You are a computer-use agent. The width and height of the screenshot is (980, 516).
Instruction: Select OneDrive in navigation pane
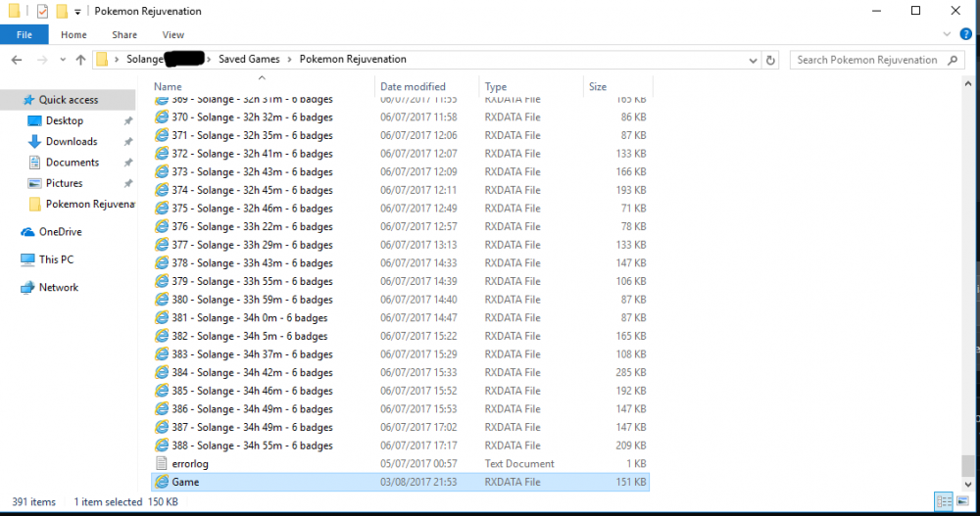[60, 232]
